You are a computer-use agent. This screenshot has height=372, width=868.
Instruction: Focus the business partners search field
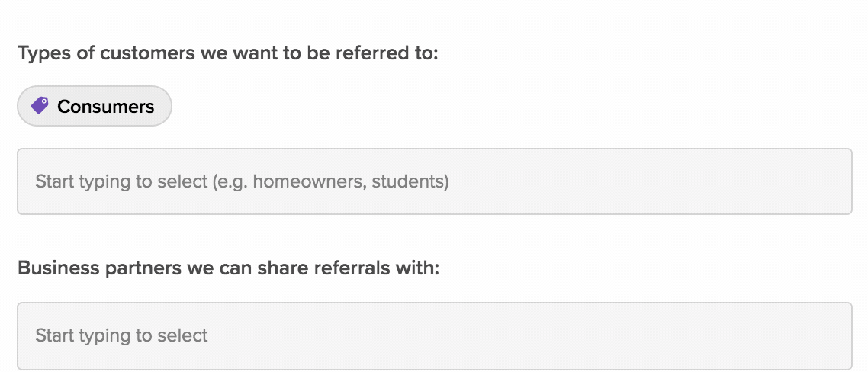coord(435,335)
